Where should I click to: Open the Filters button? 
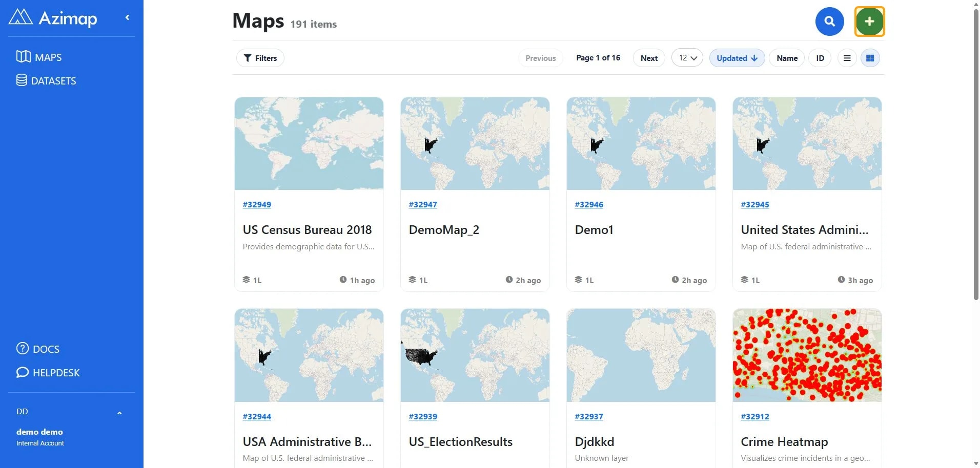260,58
